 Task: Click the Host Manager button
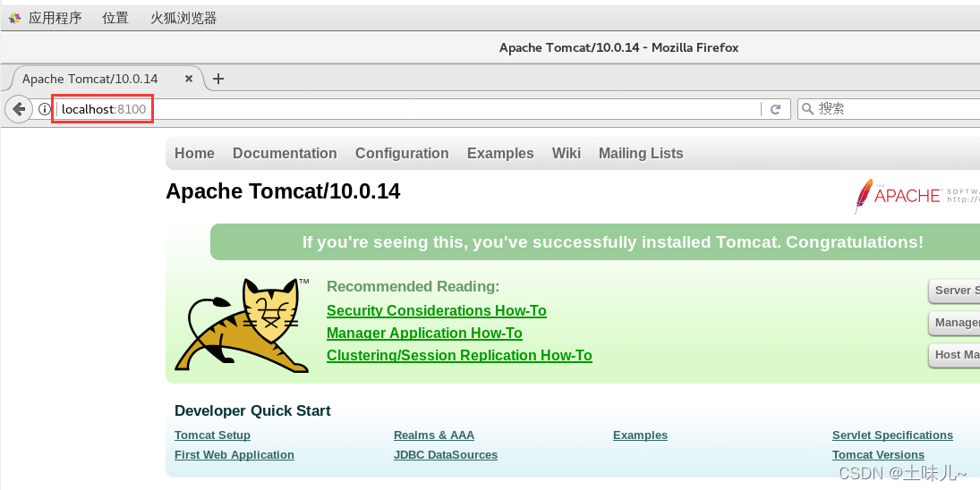click(x=954, y=355)
